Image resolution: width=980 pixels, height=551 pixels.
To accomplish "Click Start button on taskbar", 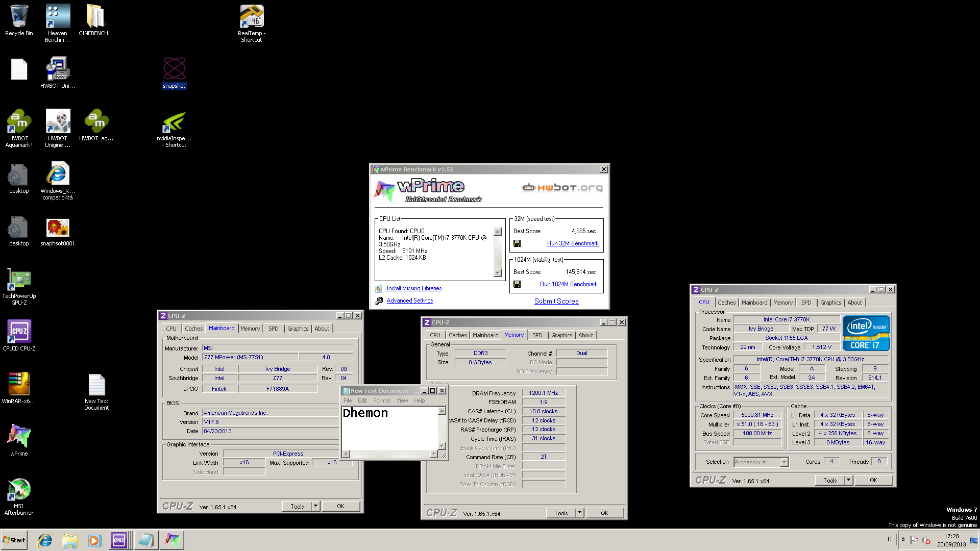I will tap(14, 540).
